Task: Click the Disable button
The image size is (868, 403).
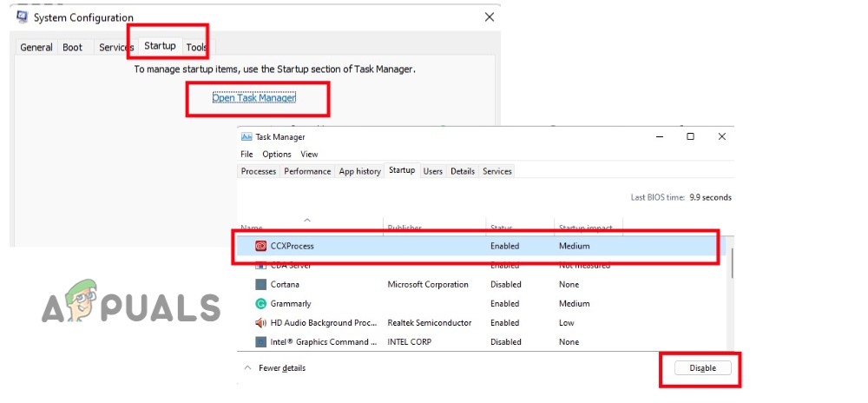Action: coord(703,368)
